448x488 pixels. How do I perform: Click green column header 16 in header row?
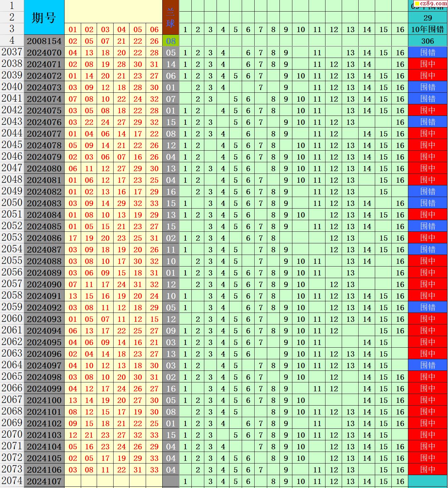400,29
